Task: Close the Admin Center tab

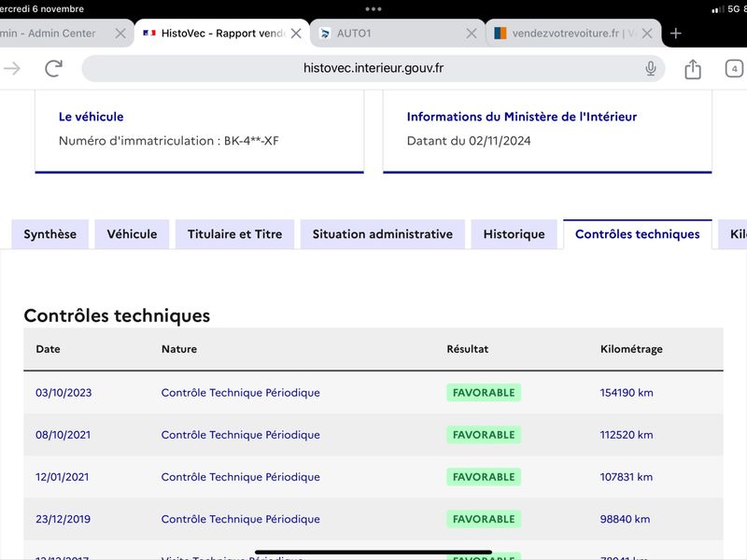Action: tap(120, 34)
